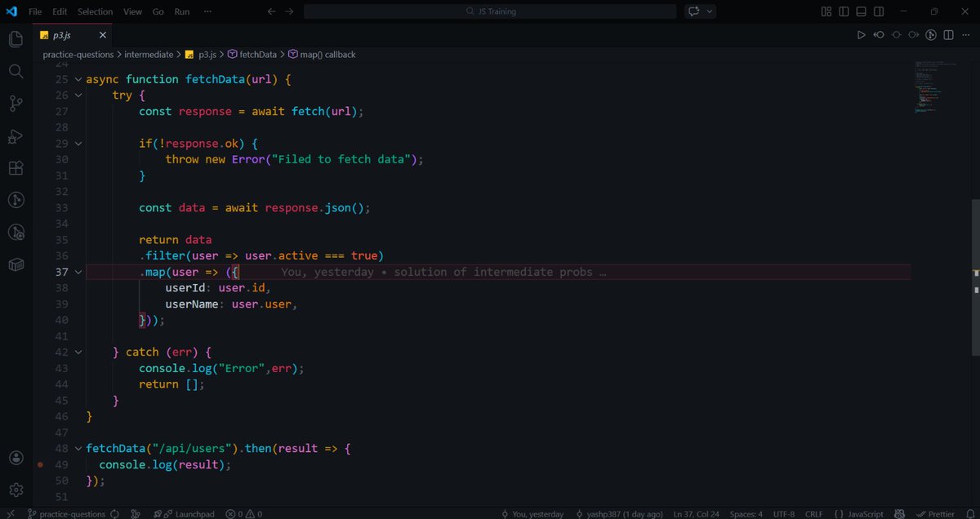The width and height of the screenshot is (980, 519).
Task: Open the dropdown arrow beside the Copilot chat icon
Action: (x=709, y=11)
